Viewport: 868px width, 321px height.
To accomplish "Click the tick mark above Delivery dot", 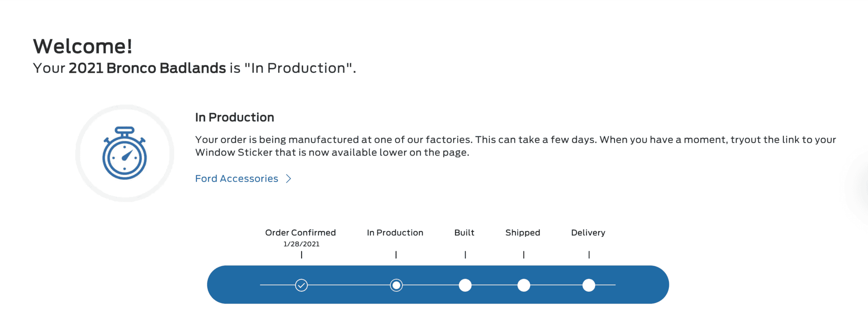I will 589,255.
